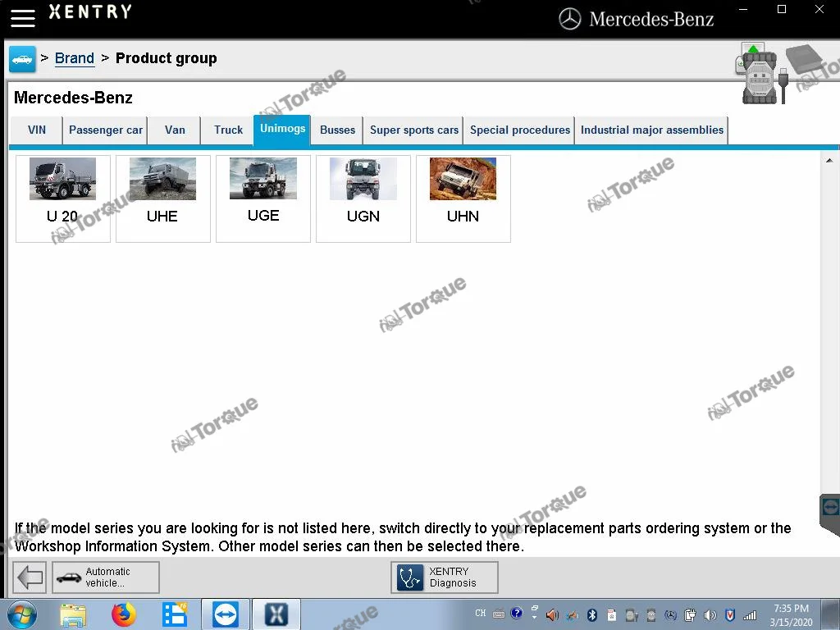The image size is (840, 630).
Task: Switch to the VIN tab
Action: (x=36, y=130)
